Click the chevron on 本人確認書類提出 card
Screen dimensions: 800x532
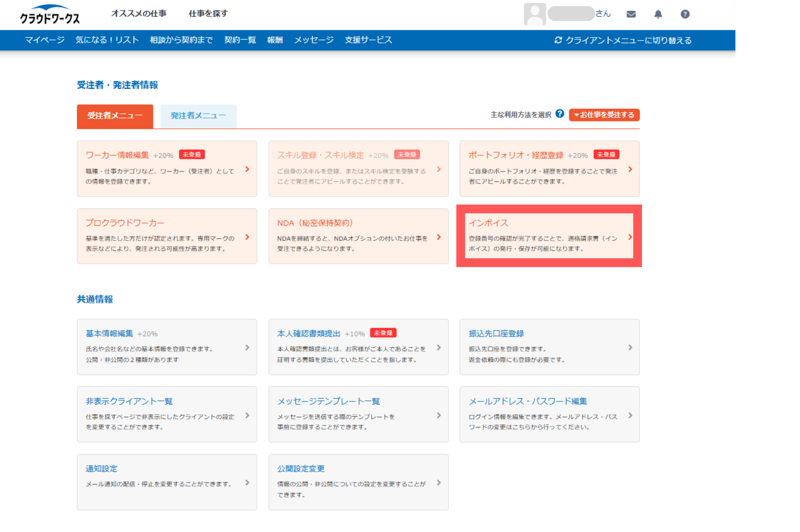439,347
